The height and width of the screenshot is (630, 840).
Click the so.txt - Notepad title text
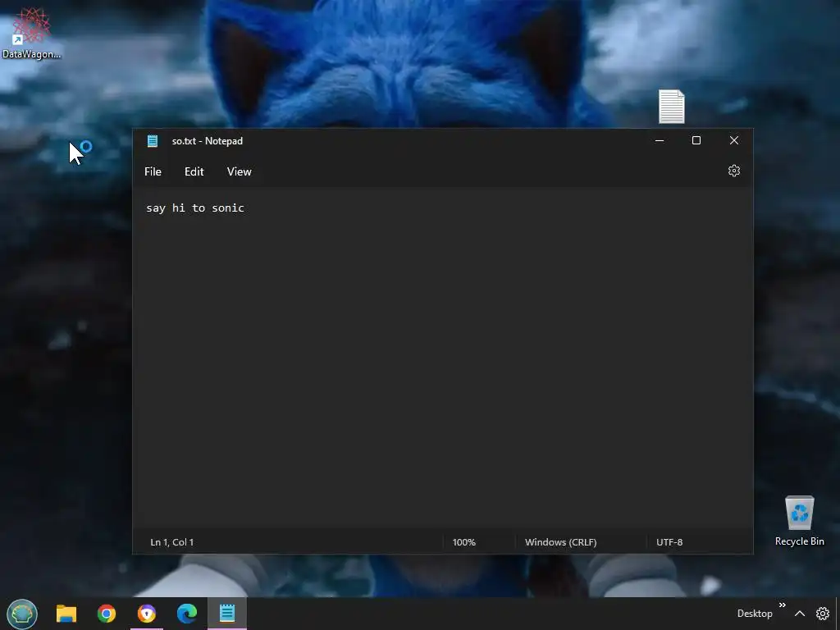pyautogui.click(x=208, y=141)
